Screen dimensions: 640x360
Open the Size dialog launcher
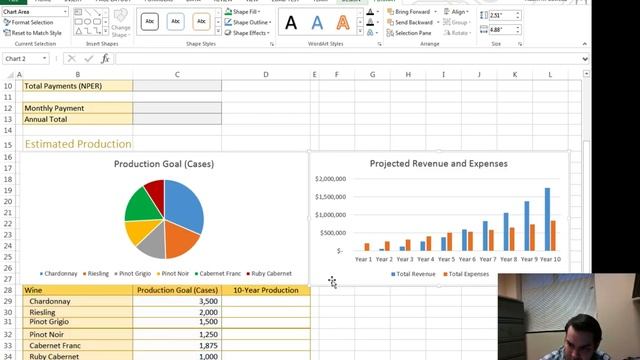(x=520, y=44)
